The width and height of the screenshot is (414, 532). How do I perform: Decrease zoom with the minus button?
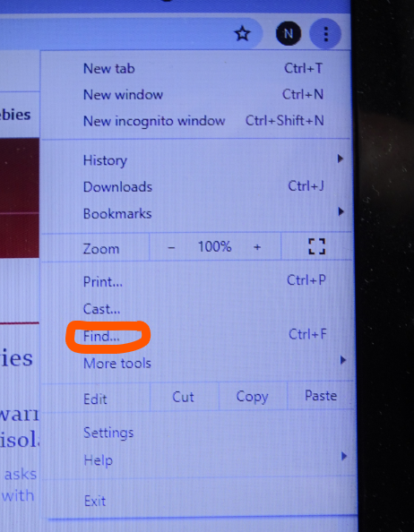[x=171, y=247]
